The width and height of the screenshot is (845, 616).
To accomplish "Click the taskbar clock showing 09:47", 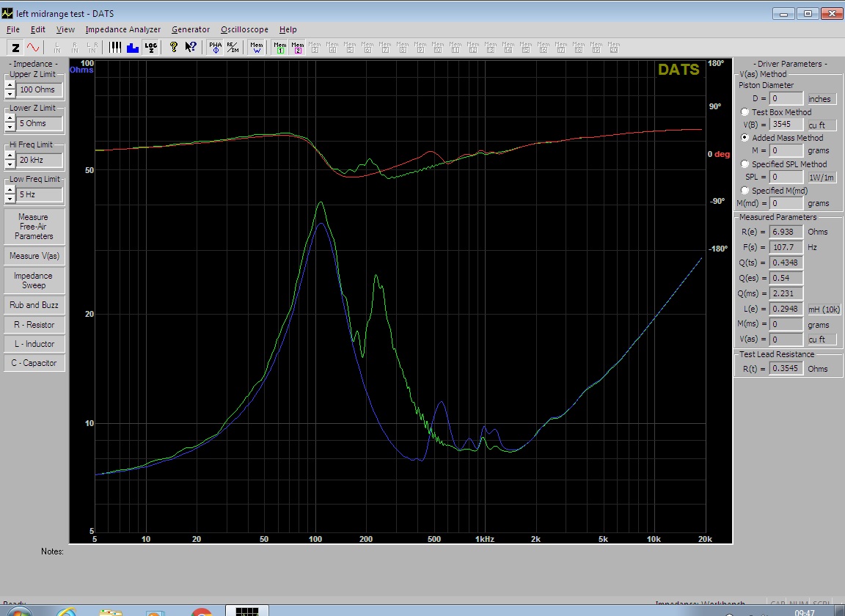I will 805,612.
